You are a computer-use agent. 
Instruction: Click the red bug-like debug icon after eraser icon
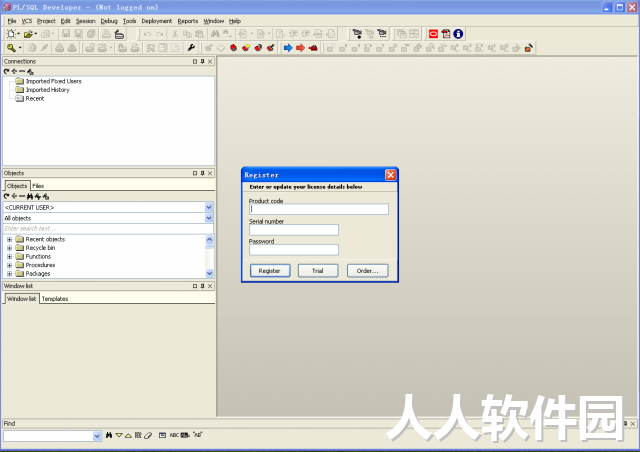coord(233,48)
